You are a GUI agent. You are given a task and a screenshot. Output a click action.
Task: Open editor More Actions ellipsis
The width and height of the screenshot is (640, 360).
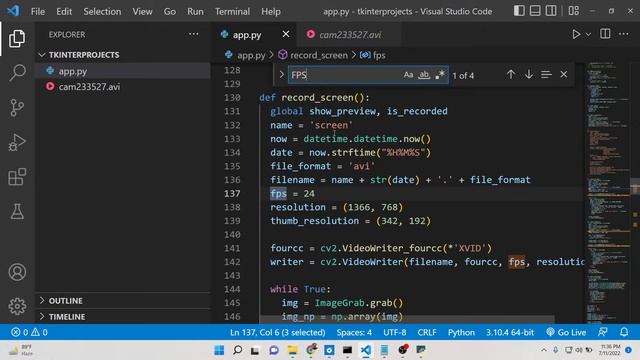click(x=624, y=34)
